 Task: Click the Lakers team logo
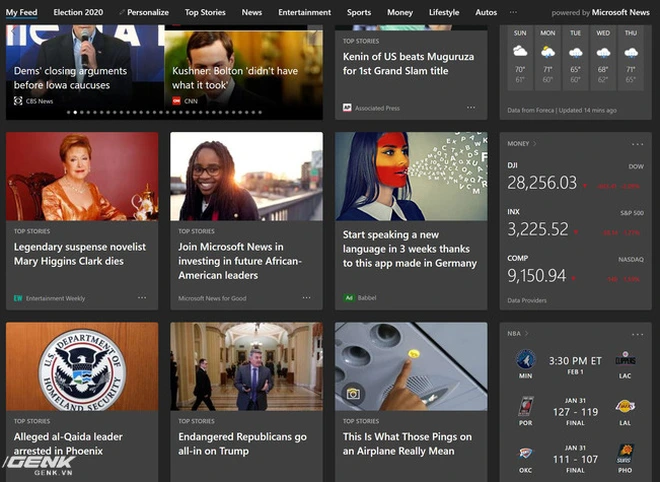(624, 407)
